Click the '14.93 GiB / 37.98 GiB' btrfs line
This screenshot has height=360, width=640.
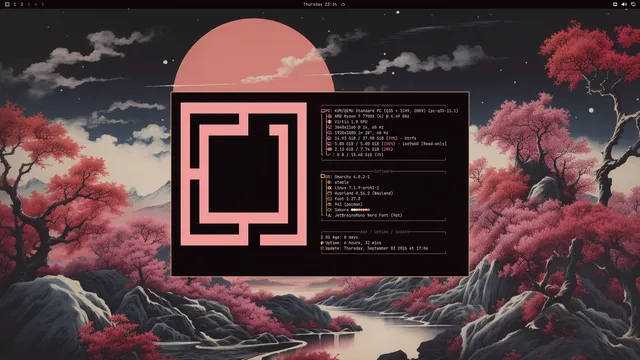376,138
